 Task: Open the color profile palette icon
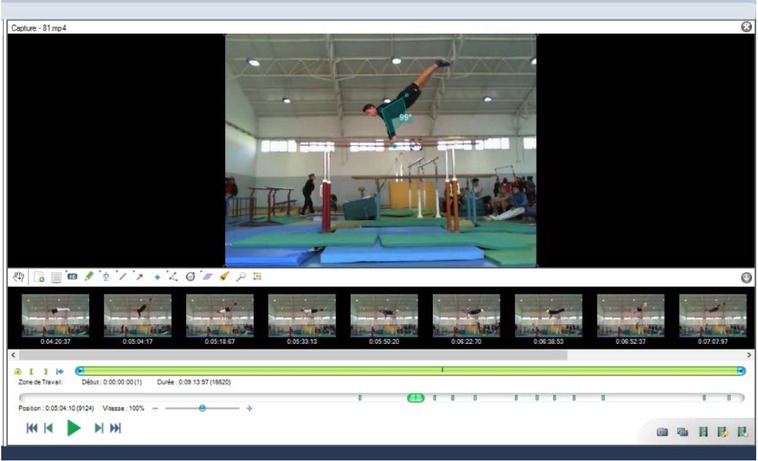[x=257, y=276]
